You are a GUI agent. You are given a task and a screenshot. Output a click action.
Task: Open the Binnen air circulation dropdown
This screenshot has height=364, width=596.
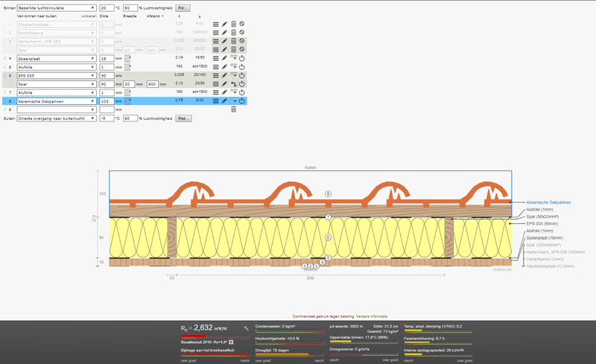pos(56,7)
